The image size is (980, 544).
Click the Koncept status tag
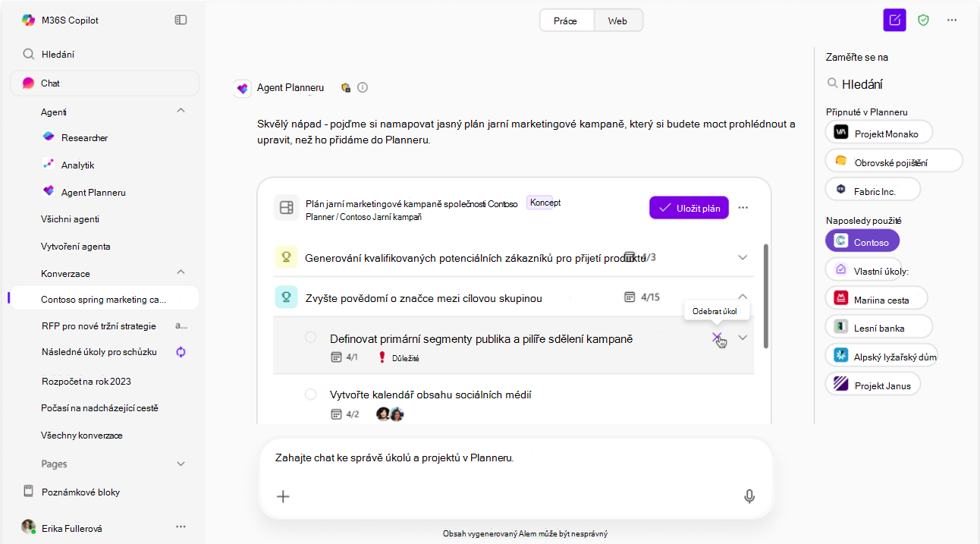[x=545, y=203]
